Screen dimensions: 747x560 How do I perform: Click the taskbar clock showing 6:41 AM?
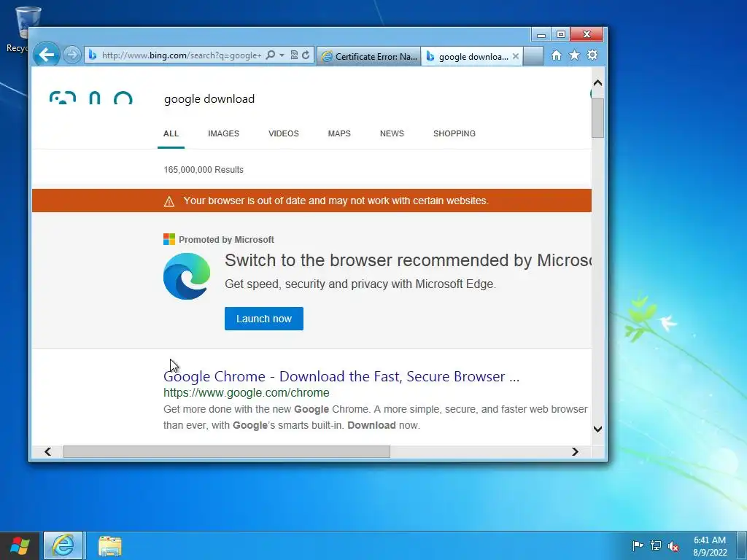pyautogui.click(x=710, y=545)
